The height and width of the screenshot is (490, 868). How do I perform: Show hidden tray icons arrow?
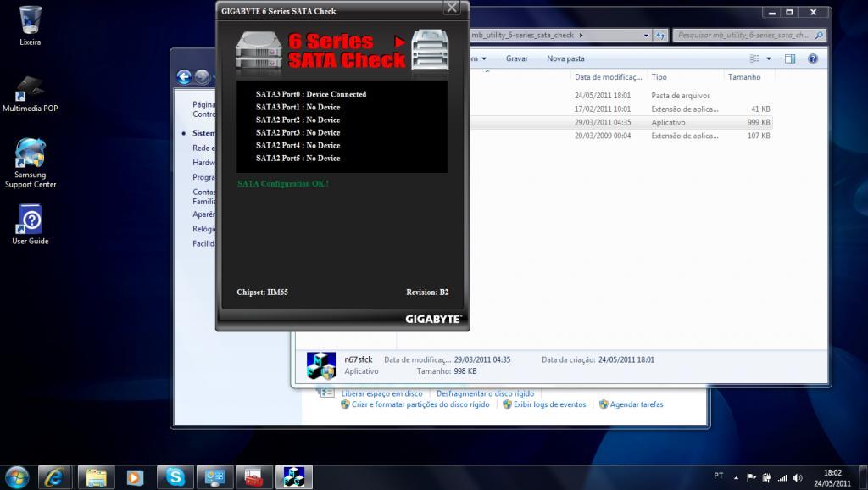(737, 478)
